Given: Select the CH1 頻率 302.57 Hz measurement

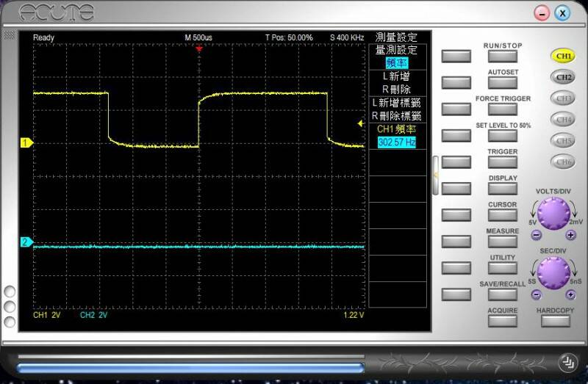Looking at the screenshot, I should click(x=398, y=136).
